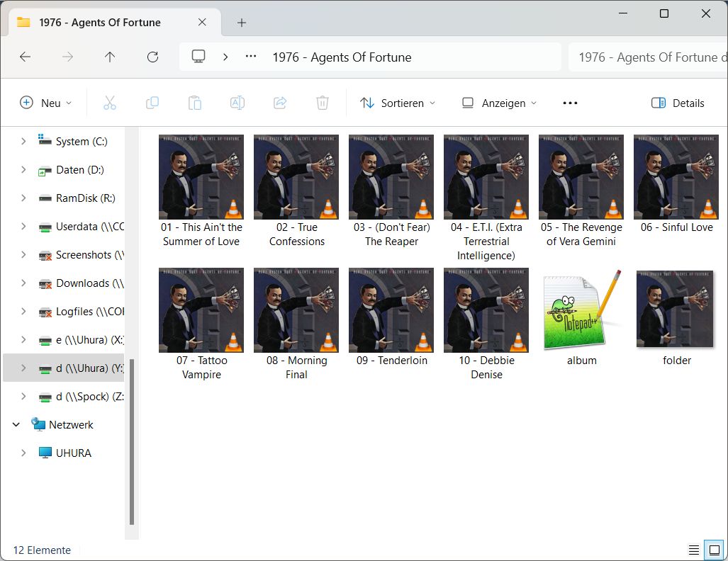The width and height of the screenshot is (728, 561).
Task: Open the Anzeigen dropdown
Action: (x=500, y=103)
